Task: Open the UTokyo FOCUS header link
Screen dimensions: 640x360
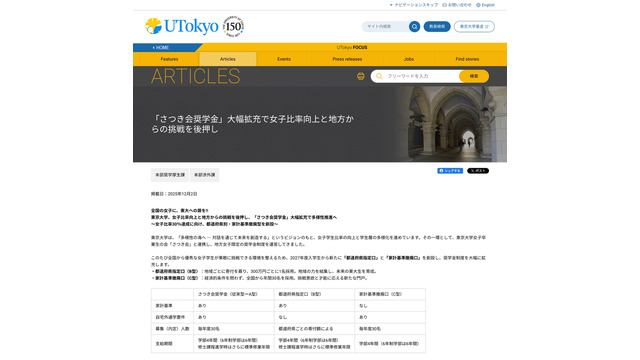Action: [x=352, y=47]
